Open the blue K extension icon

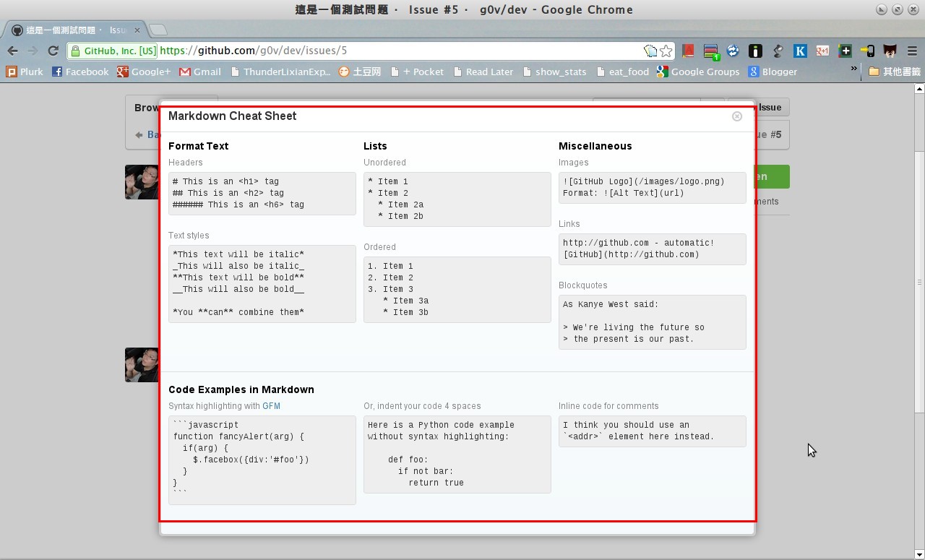click(x=800, y=51)
